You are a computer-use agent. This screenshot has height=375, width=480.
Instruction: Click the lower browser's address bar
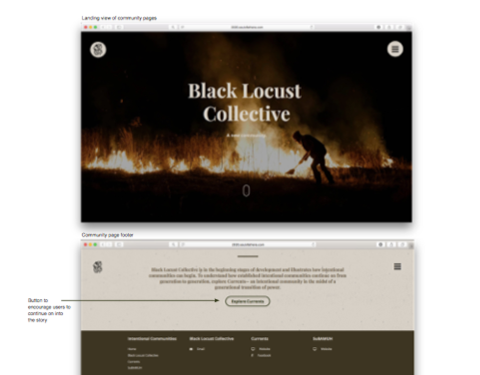[248, 245]
